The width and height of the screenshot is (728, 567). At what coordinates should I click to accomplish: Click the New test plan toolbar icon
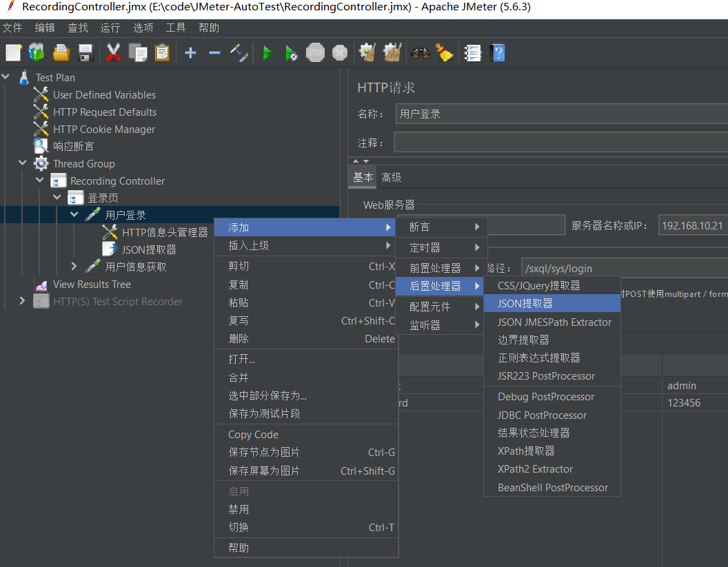click(14, 52)
